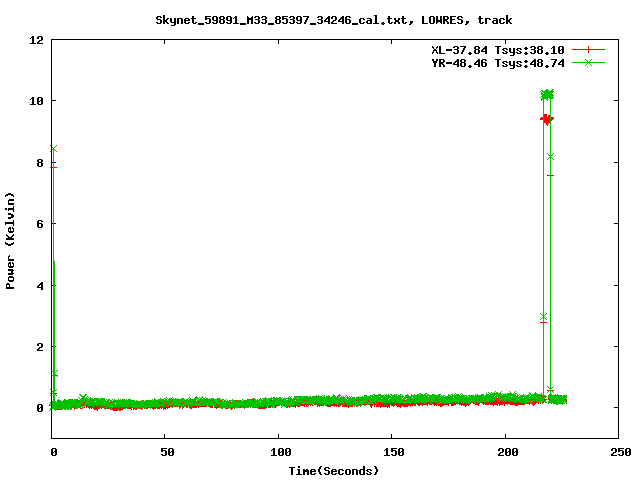Screen dimensions: 640x480
Task: Click the y-axis tick label 2
Action: [x=40, y=347]
